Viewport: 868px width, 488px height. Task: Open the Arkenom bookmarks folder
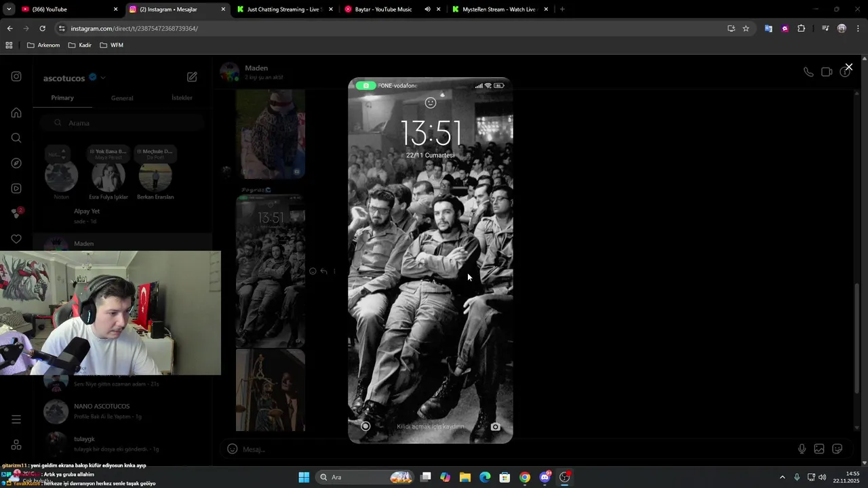pos(43,45)
